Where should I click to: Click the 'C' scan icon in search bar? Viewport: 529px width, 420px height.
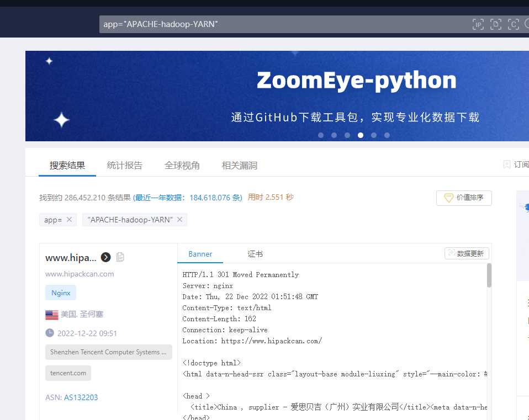click(514, 24)
